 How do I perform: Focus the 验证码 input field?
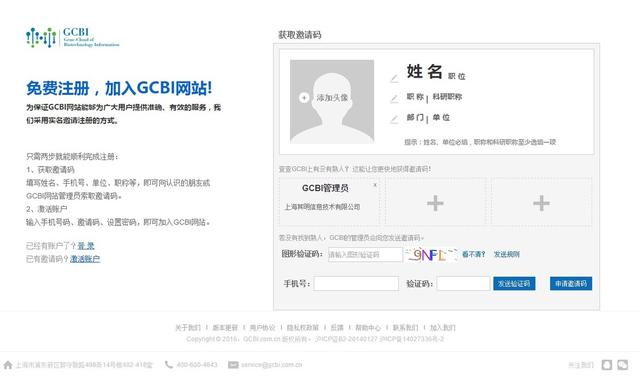coord(463,283)
